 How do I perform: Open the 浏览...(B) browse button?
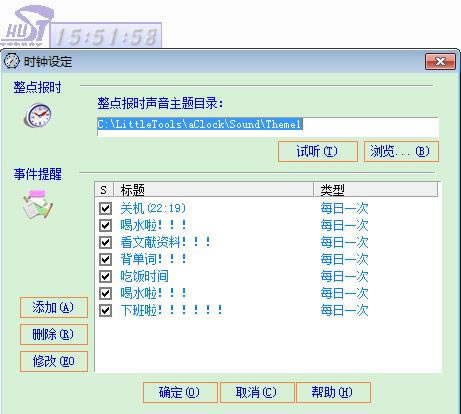coord(401,151)
